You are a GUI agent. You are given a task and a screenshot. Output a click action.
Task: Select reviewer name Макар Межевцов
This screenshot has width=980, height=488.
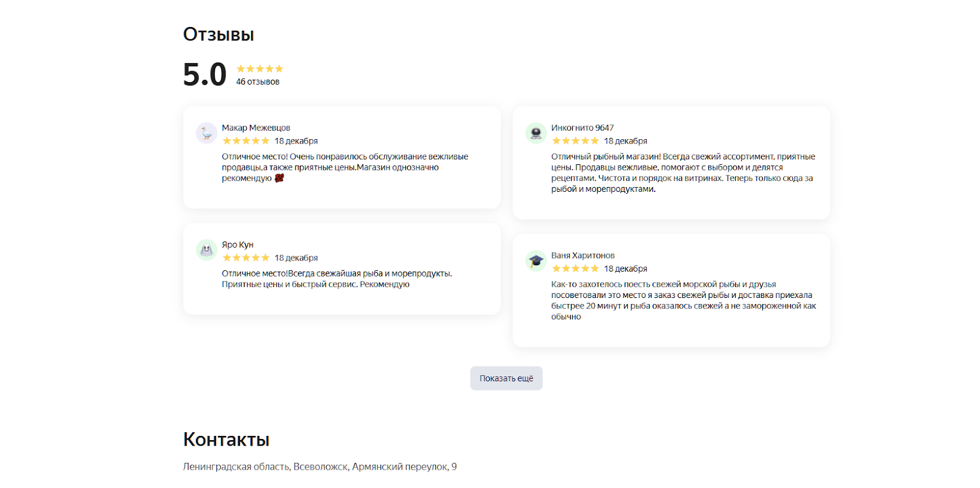(256, 128)
